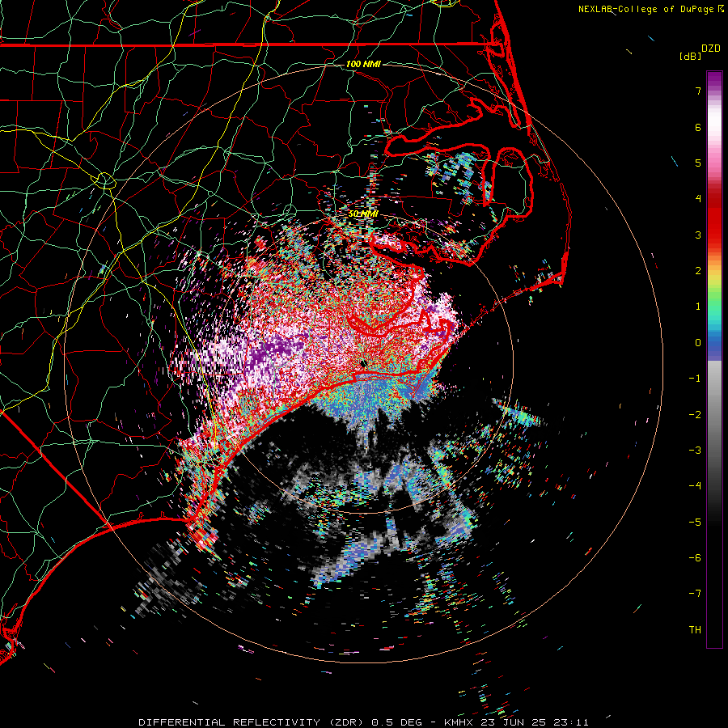Select the 0 dB legend value
This screenshot has height=728, width=728.
pyautogui.click(x=698, y=343)
